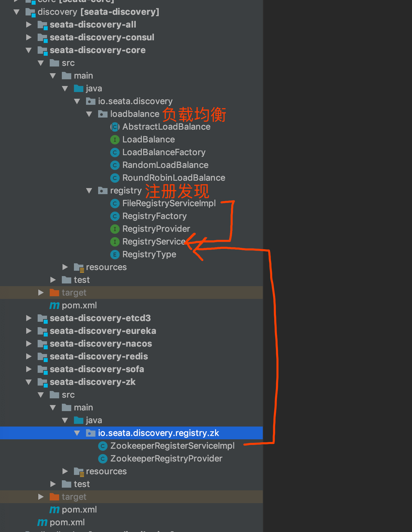Viewport: 412px width, 532px height.
Task: Select the seata-discovery-eureka module
Action: click(103, 331)
